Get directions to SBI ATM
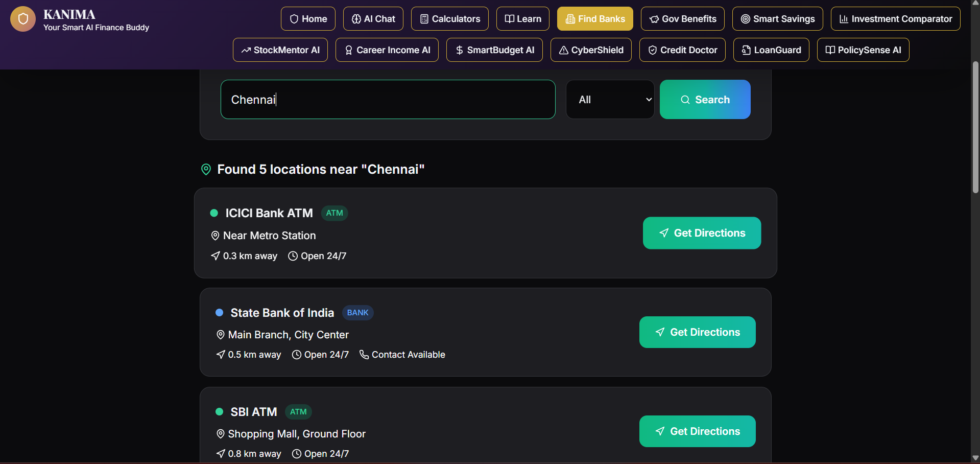This screenshot has width=980, height=464. [x=698, y=431]
